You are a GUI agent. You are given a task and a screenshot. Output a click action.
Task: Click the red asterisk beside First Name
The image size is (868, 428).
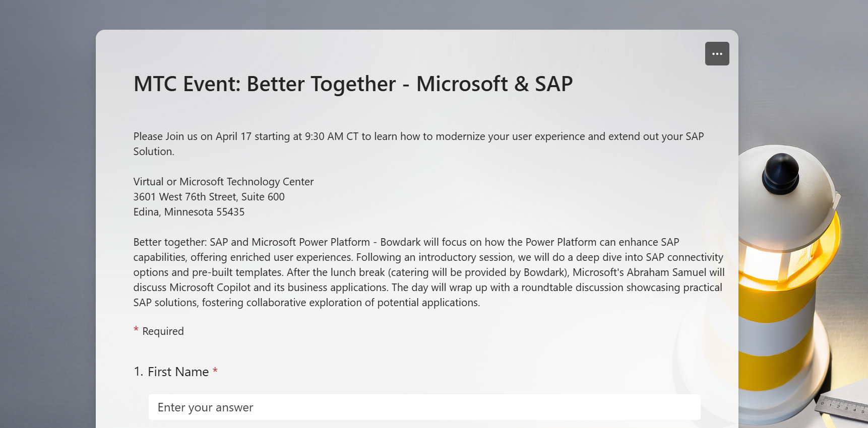215,371
